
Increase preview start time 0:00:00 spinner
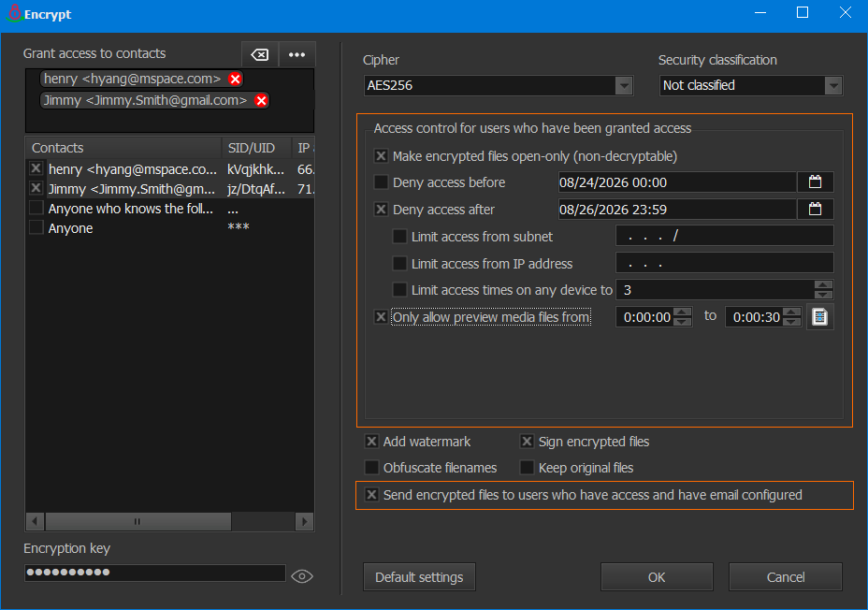pyautogui.click(x=683, y=312)
